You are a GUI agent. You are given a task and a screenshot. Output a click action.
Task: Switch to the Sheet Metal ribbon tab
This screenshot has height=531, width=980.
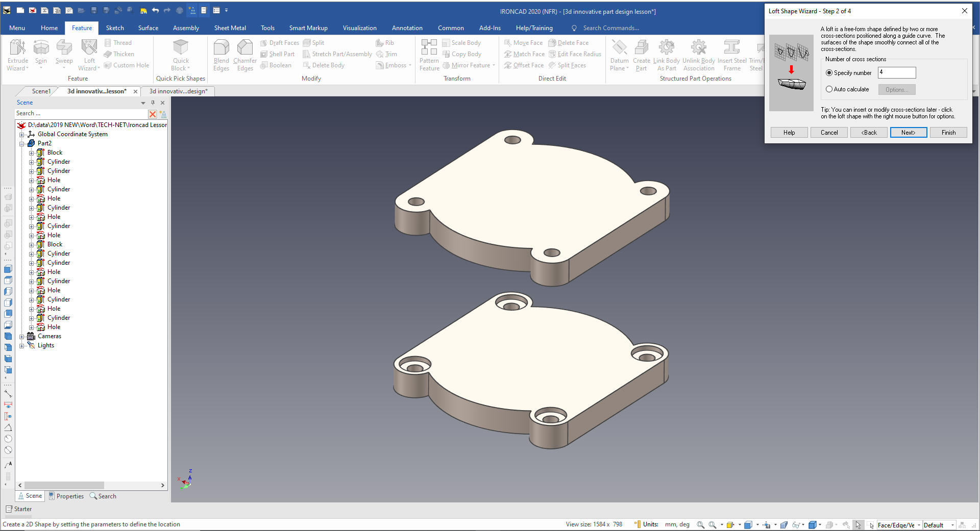pos(230,28)
